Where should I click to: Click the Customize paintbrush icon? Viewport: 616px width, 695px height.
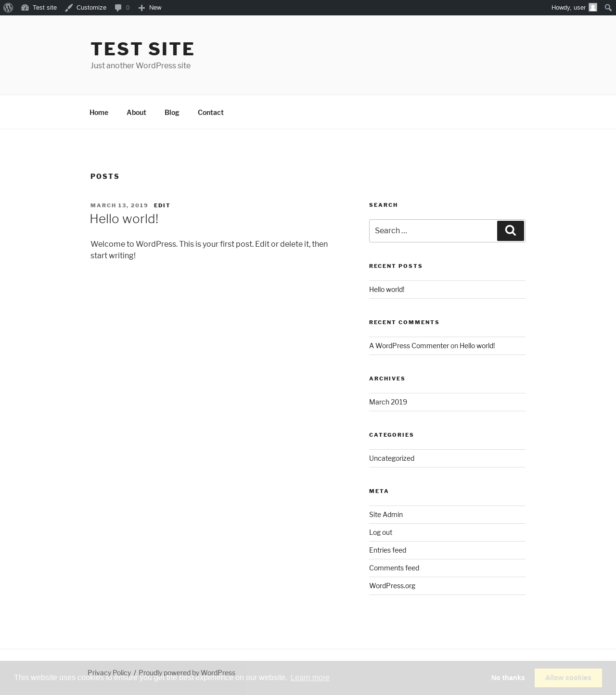click(69, 8)
